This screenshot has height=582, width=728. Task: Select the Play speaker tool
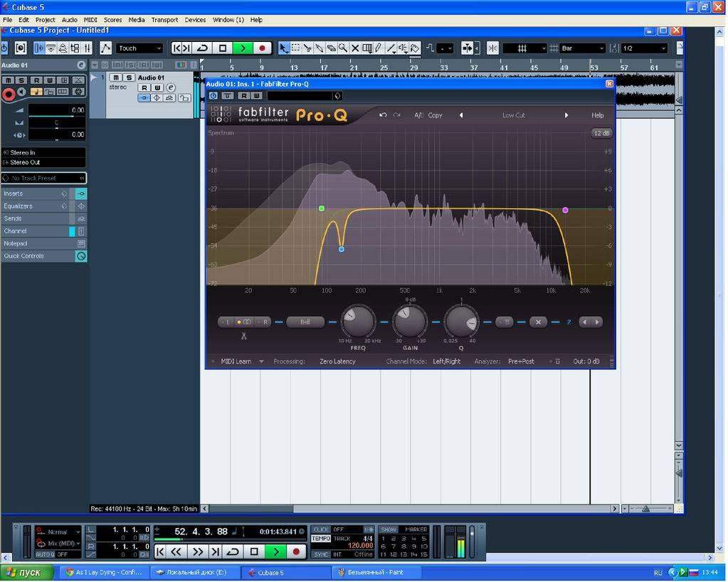click(403, 48)
